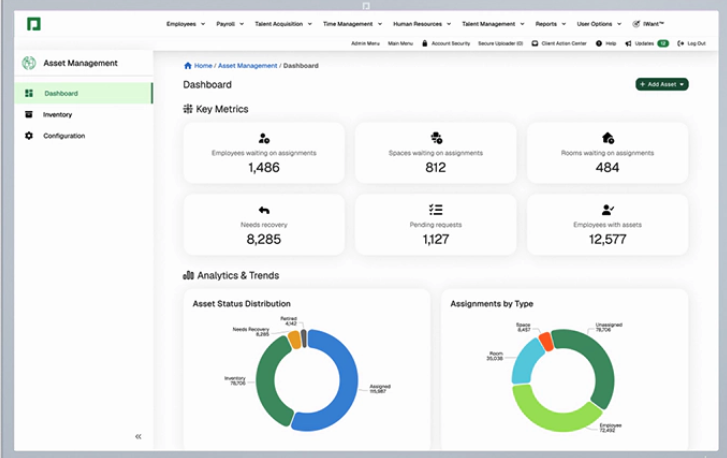Collapse the sidebar with double chevron
The width and height of the screenshot is (727, 458).
pos(138,436)
